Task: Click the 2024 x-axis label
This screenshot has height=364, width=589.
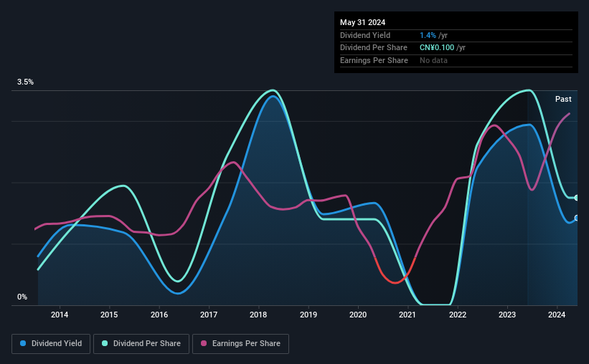Action: [557, 315]
